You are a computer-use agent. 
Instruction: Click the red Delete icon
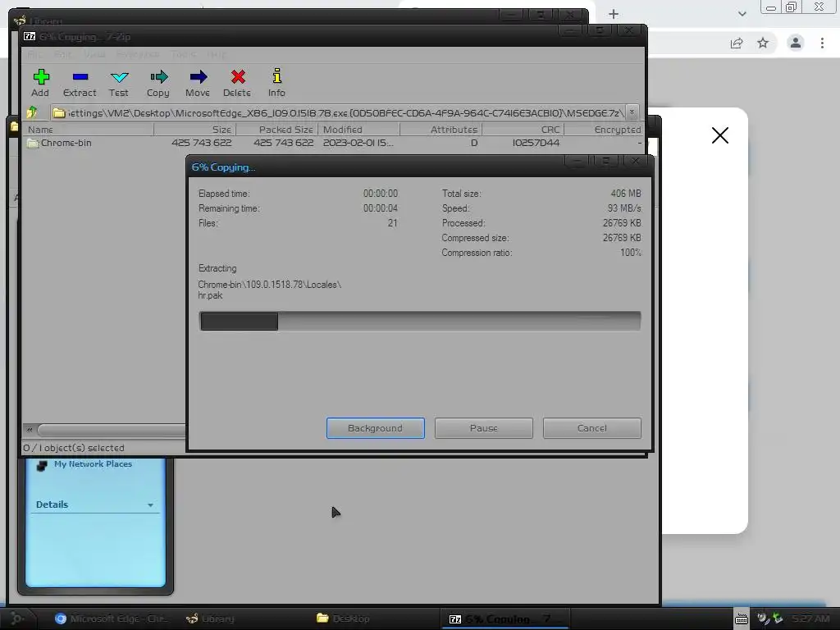point(238,77)
